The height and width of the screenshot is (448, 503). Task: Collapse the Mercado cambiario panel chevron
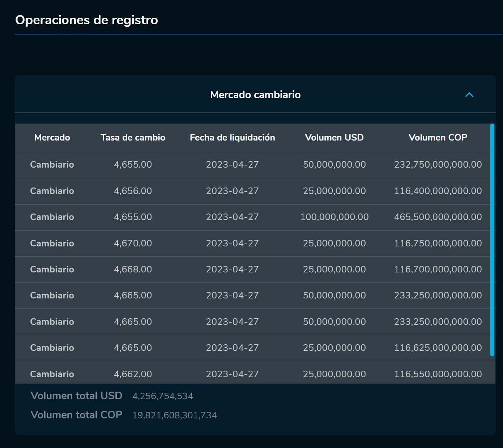[469, 95]
